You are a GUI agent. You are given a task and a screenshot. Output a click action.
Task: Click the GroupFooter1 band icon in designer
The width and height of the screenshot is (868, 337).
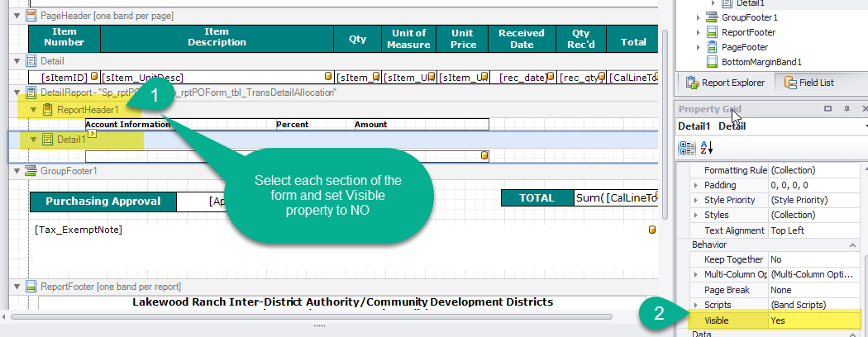[31, 171]
